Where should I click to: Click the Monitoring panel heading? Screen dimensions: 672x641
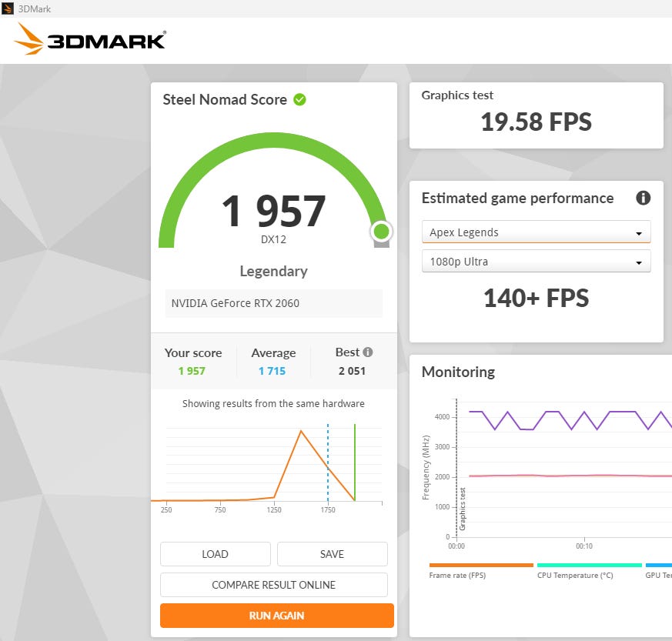tap(458, 372)
